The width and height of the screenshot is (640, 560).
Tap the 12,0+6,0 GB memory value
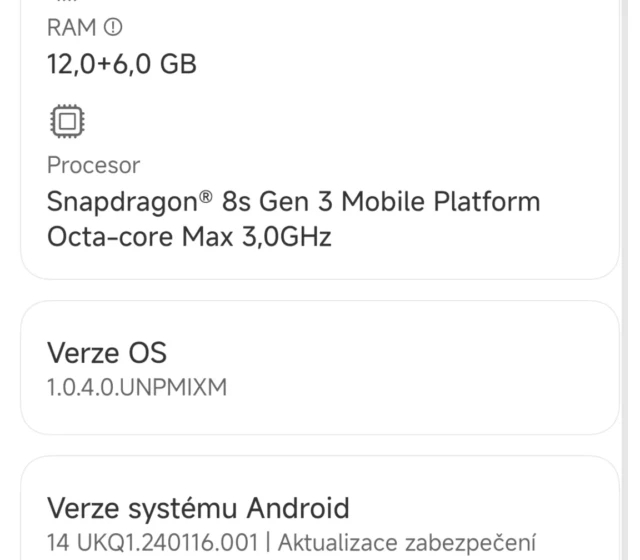coord(122,65)
